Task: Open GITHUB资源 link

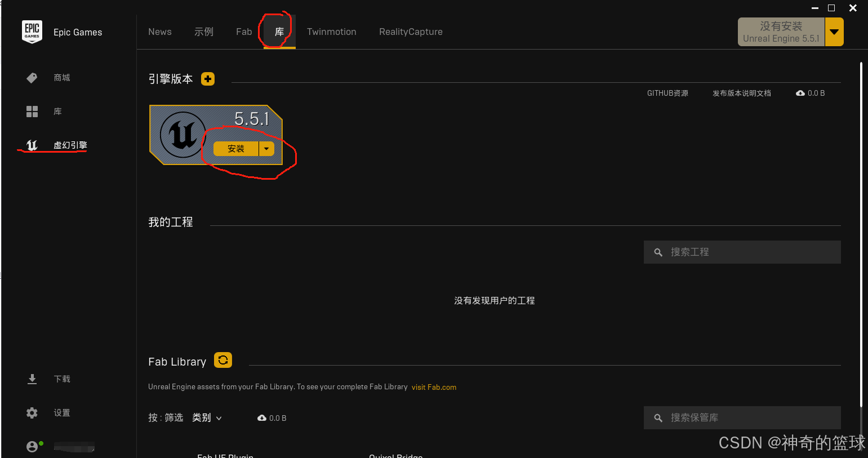Action: [x=667, y=93]
